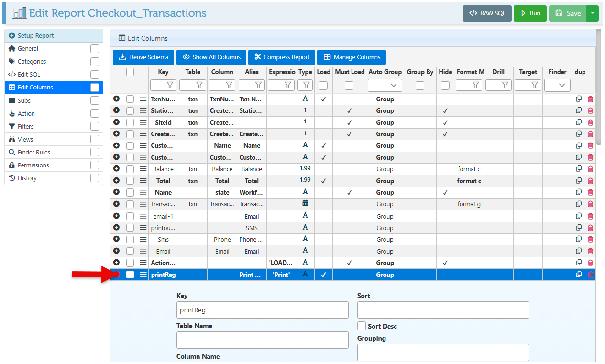Check the Sort Desc checkbox
Screen dimensions: 605x364
(x=362, y=326)
